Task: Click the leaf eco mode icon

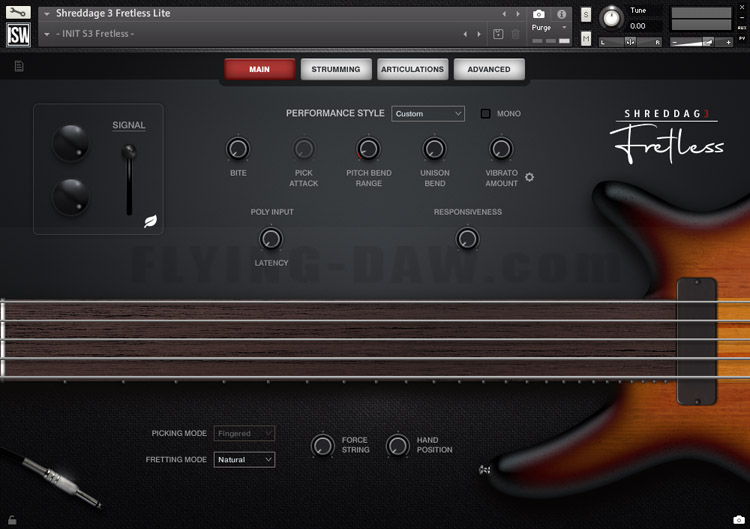Action: (150, 221)
